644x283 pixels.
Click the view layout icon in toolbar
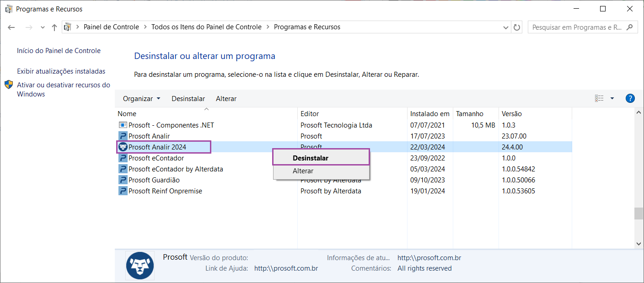pos(599,98)
